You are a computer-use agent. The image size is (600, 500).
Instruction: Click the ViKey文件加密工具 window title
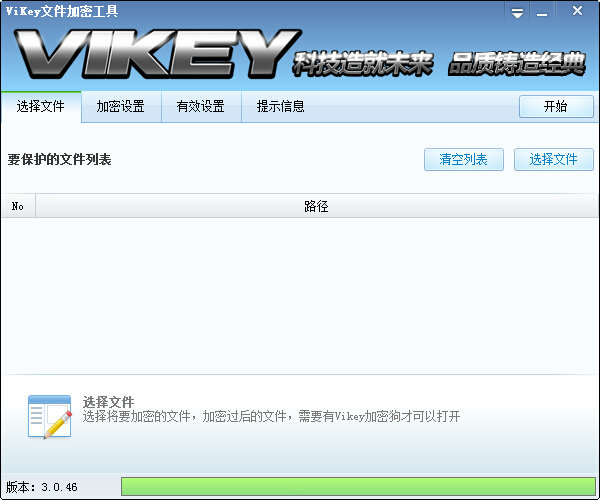[x=62, y=11]
